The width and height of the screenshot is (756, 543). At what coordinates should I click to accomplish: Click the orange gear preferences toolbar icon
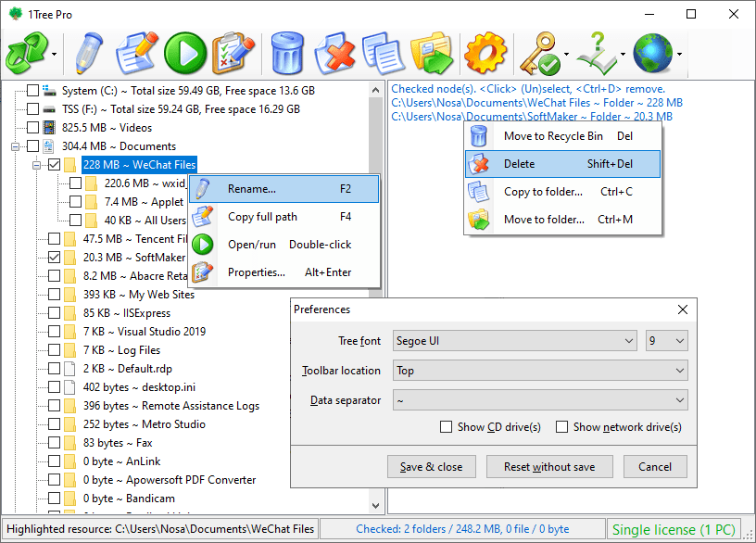pyautogui.click(x=485, y=53)
